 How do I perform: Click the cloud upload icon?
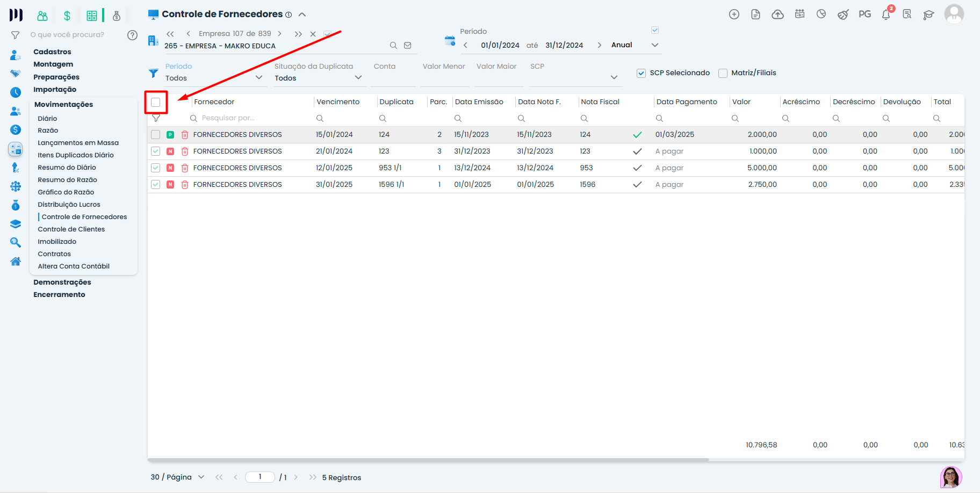tap(777, 15)
